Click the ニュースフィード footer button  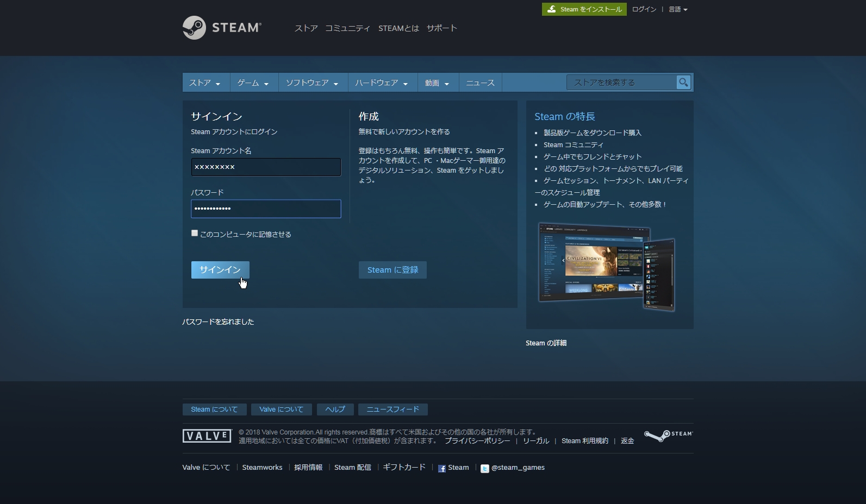[x=393, y=409]
